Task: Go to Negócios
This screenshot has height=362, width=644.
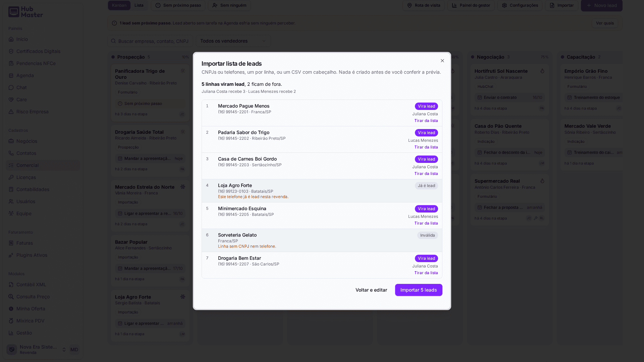Action: click(43, 141)
